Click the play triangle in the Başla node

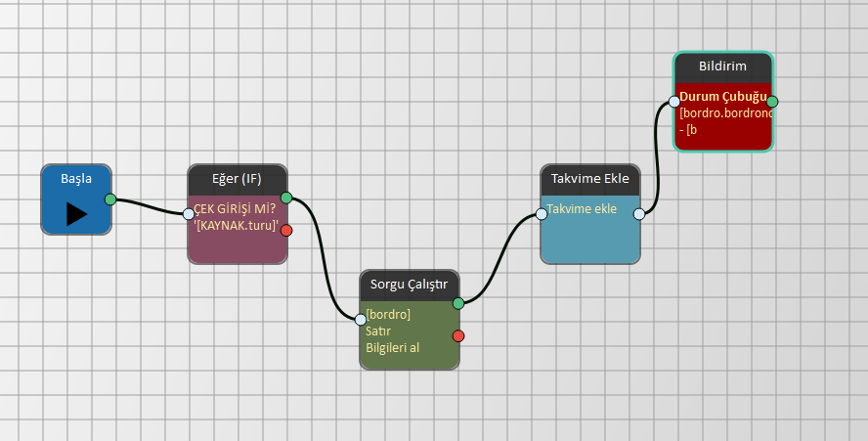click(76, 214)
